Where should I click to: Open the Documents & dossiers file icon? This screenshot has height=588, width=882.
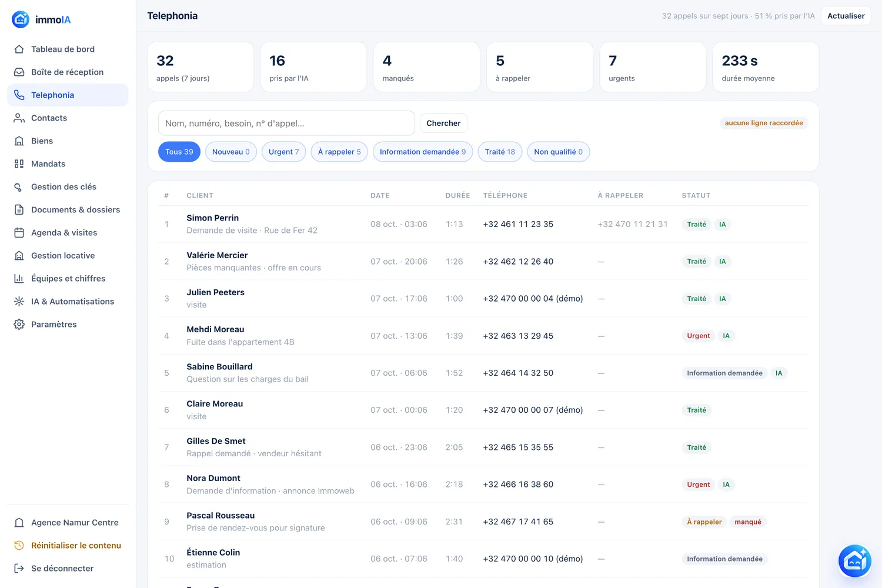tap(19, 210)
